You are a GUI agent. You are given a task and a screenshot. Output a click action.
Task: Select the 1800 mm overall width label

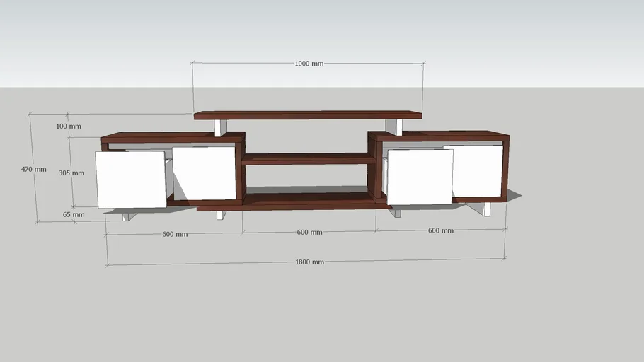309,262
